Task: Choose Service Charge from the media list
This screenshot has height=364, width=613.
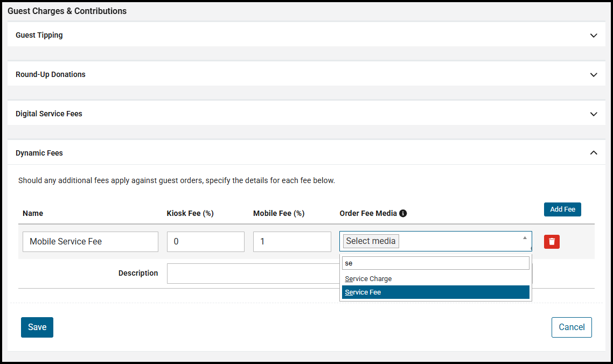Action: [368, 279]
